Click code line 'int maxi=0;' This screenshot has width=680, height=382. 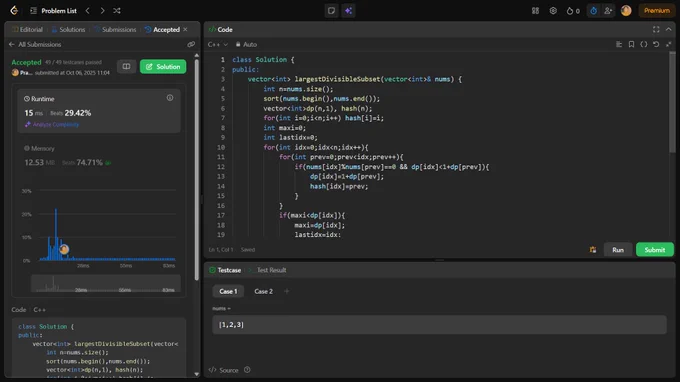pos(284,128)
